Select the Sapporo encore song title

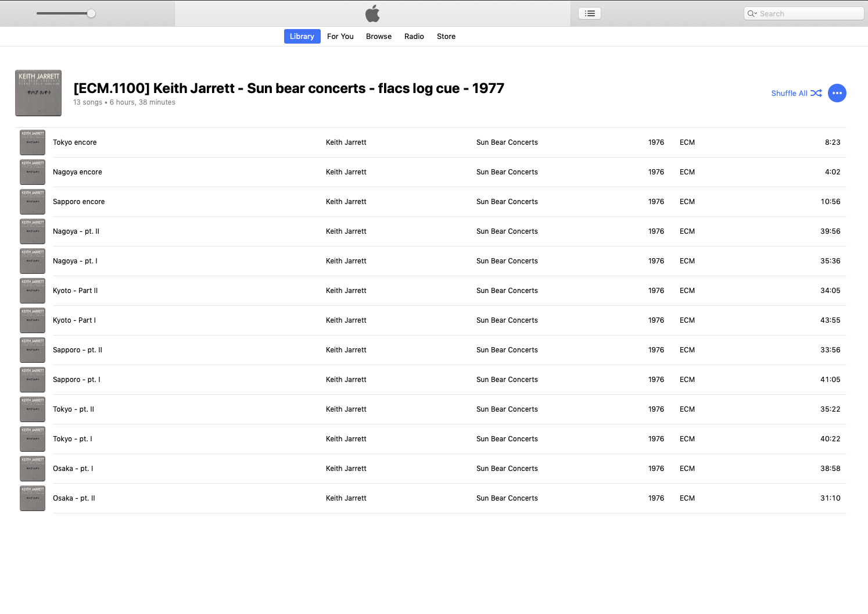[79, 202]
